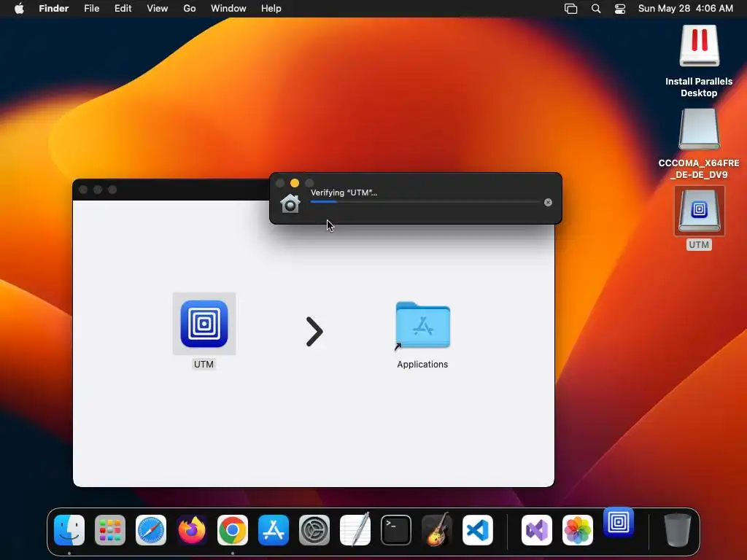The width and height of the screenshot is (747, 560).
Task: Launch Safari from the Dock
Action: point(151,530)
